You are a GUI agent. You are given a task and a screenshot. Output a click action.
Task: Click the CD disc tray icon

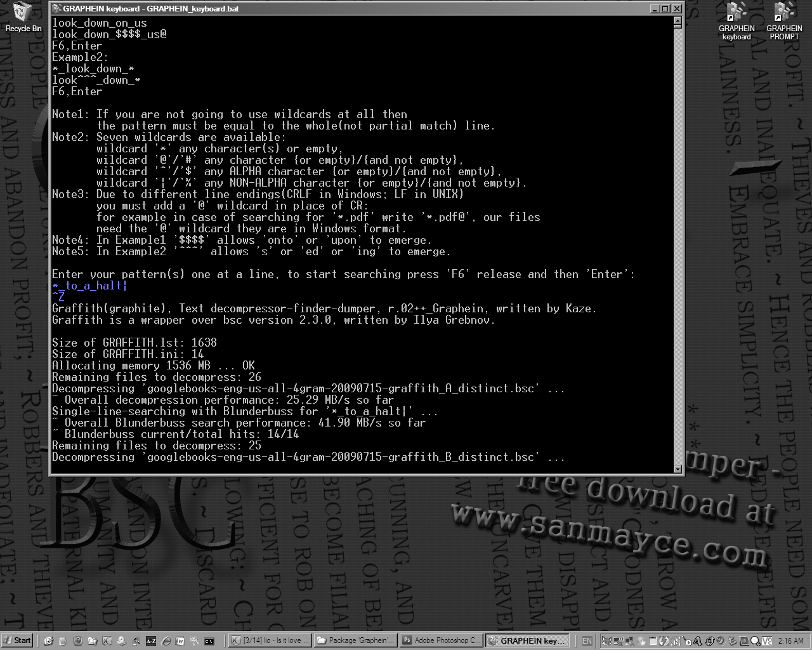641,641
